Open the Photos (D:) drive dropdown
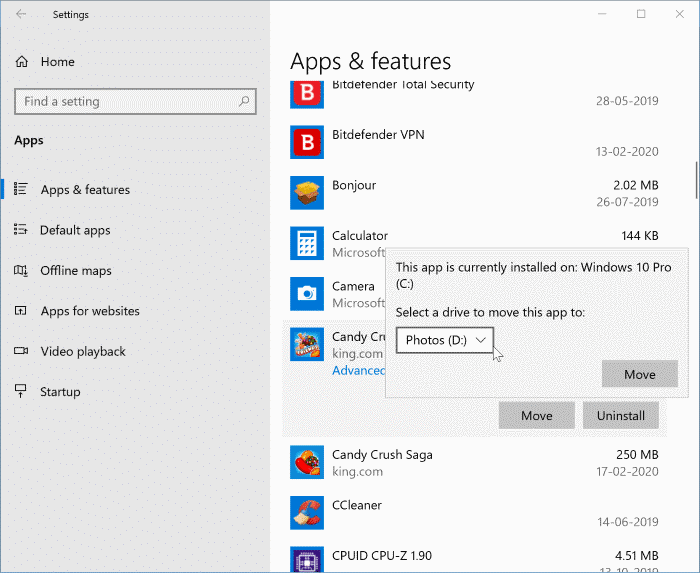 pos(445,340)
